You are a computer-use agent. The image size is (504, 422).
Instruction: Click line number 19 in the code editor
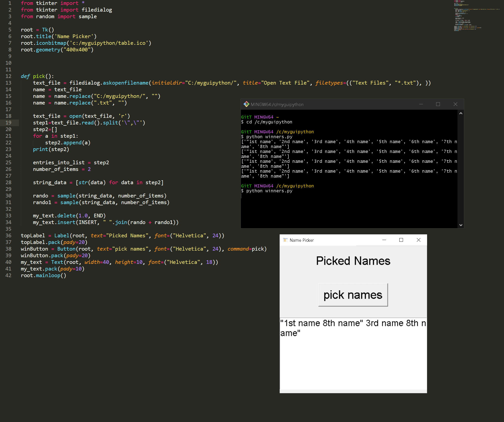[x=9, y=122]
